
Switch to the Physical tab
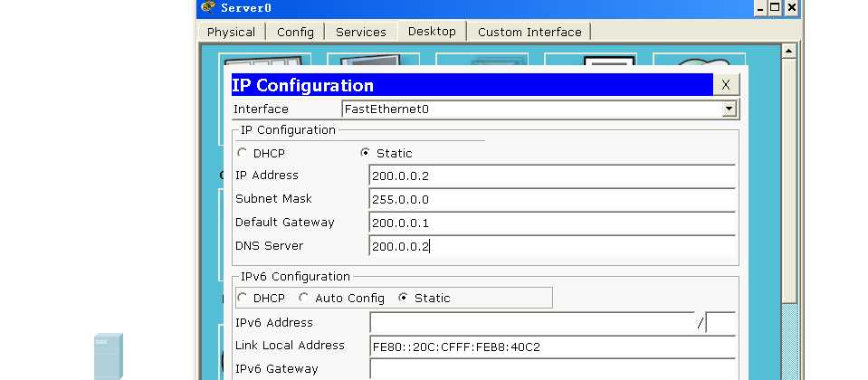coord(232,32)
